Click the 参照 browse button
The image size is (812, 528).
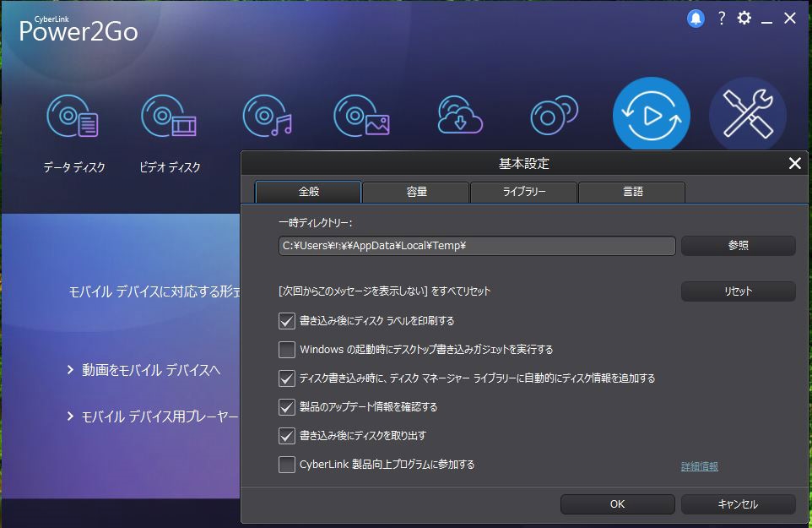click(738, 245)
